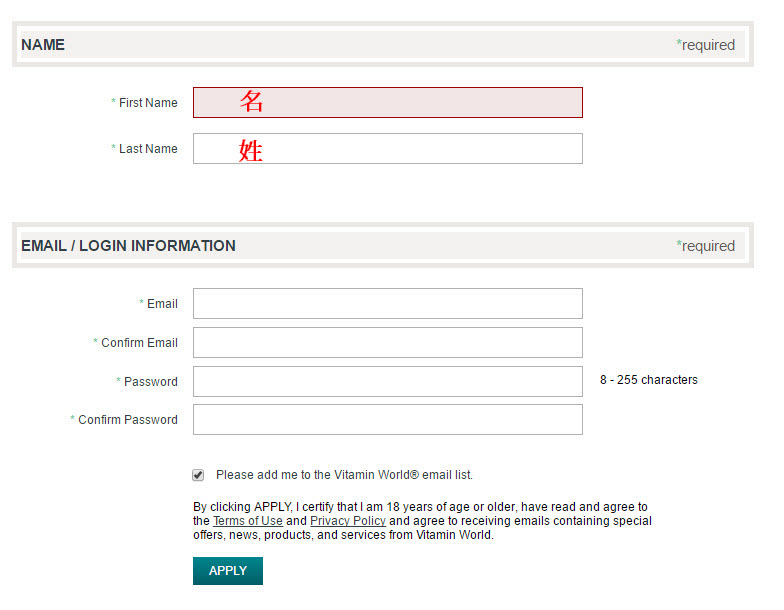Screen dimensions: 784x610
Task: Submit the form with the APPLY button
Action: point(228,571)
